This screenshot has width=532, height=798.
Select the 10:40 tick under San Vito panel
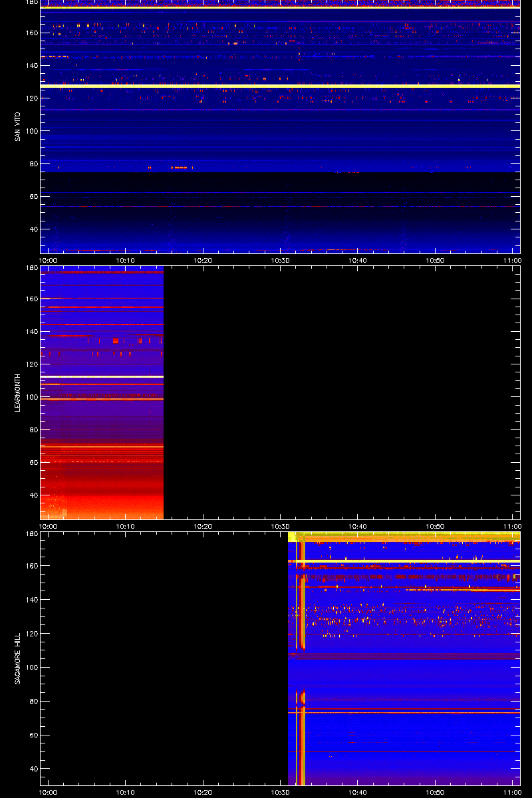[358, 260]
